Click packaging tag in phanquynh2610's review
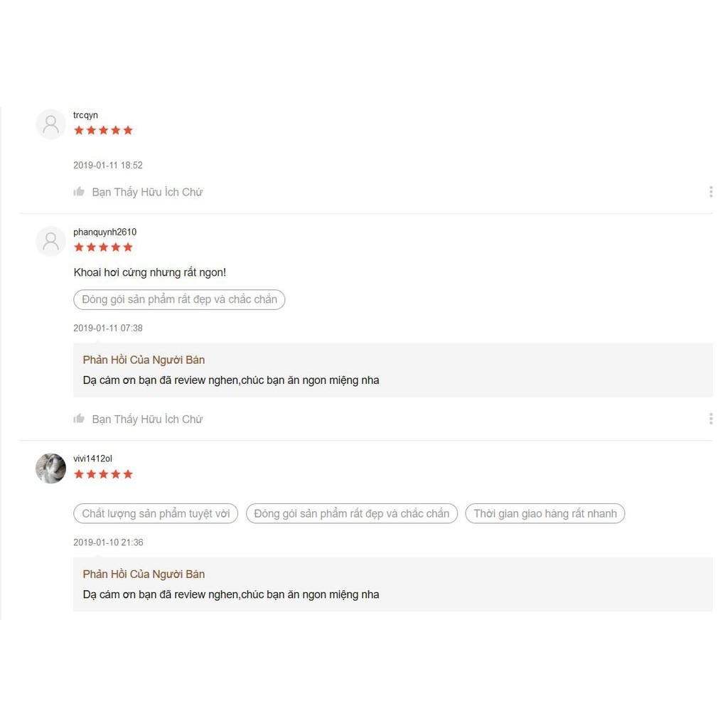 pos(179,299)
